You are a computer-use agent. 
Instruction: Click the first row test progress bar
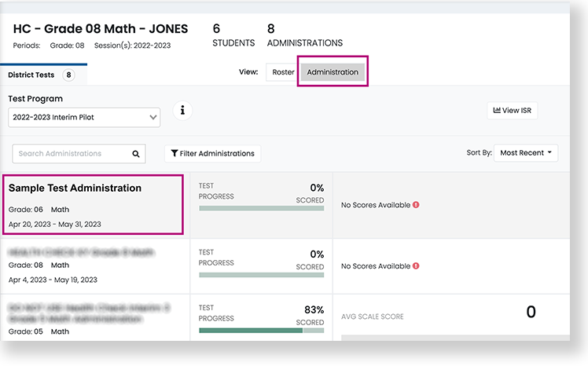pyautogui.click(x=261, y=208)
